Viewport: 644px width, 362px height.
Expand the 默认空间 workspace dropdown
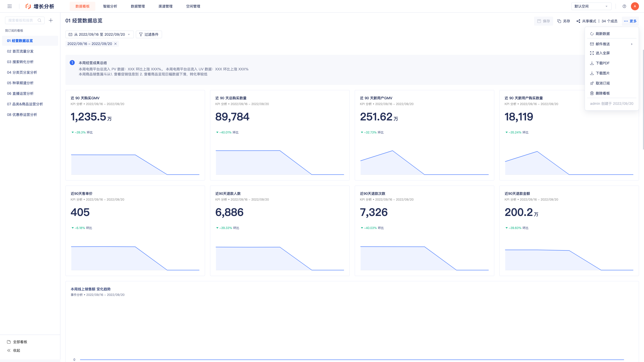591,6
